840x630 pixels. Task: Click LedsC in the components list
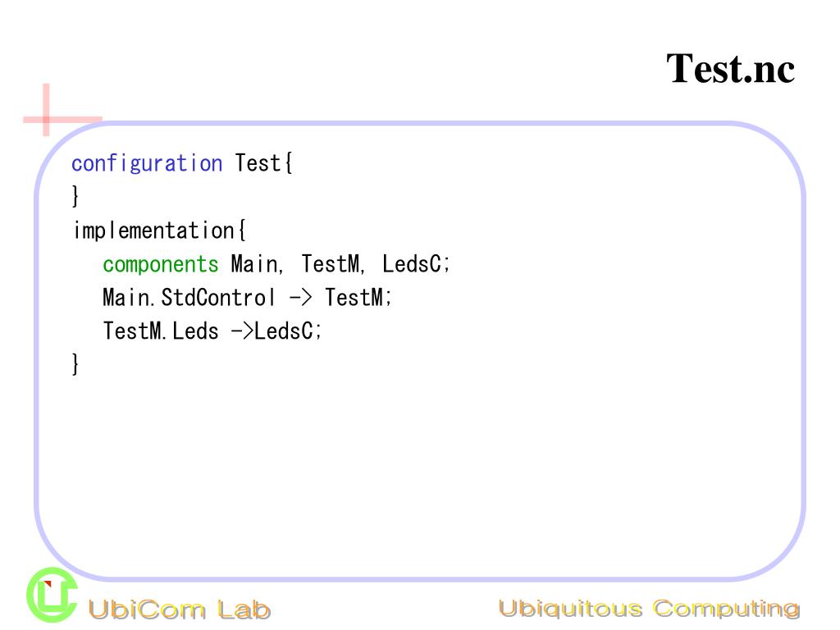click(x=412, y=263)
